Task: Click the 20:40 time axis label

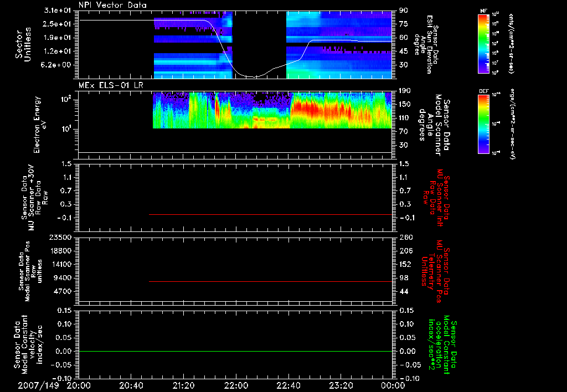Action: [x=131, y=385]
